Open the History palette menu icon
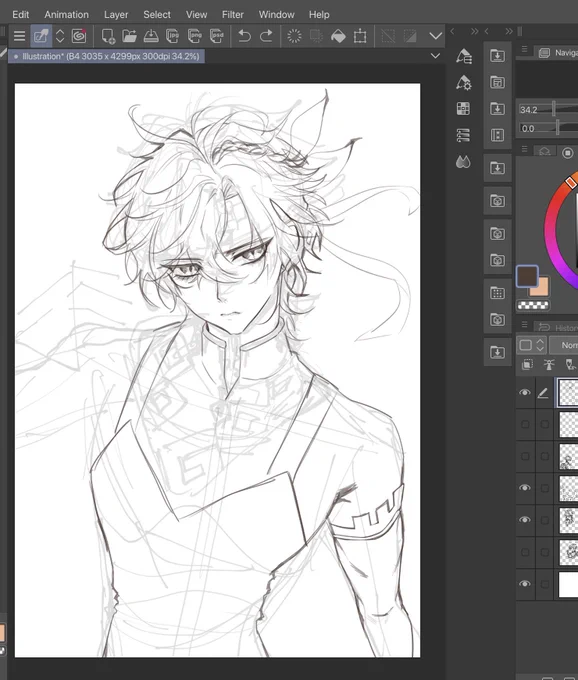The height and width of the screenshot is (680, 578). [x=524, y=324]
